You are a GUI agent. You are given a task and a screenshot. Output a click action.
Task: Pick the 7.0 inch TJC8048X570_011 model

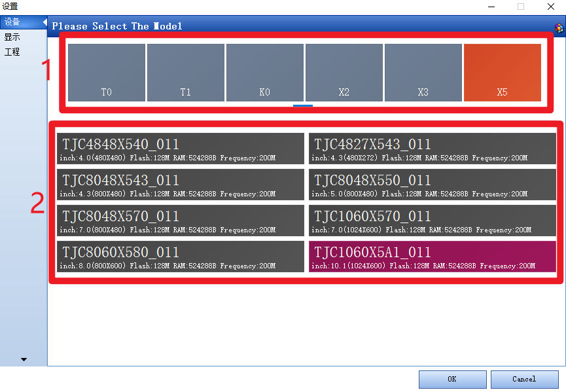tap(181, 221)
